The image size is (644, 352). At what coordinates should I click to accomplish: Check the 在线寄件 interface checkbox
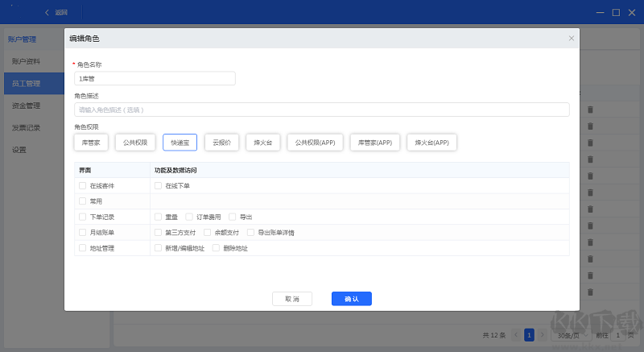tap(83, 185)
